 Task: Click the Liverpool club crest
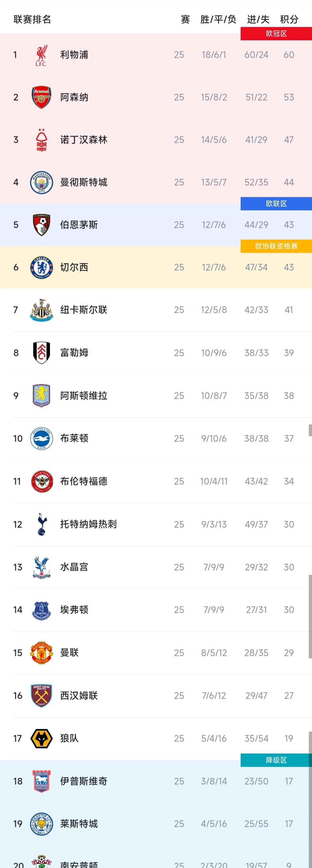point(41,55)
